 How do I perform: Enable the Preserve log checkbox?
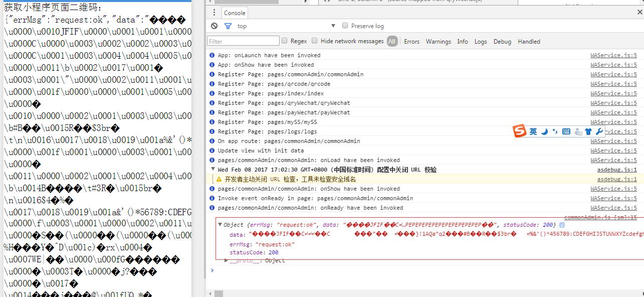point(345,26)
